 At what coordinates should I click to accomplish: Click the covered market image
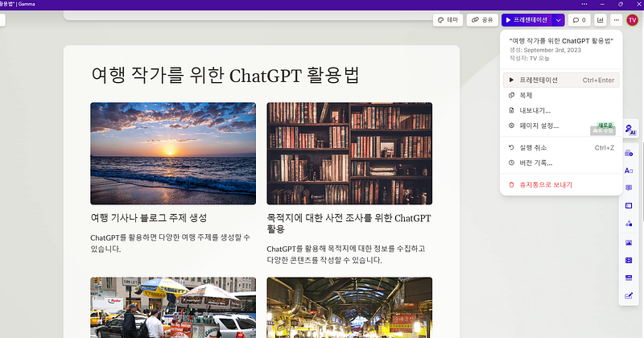tap(349, 307)
